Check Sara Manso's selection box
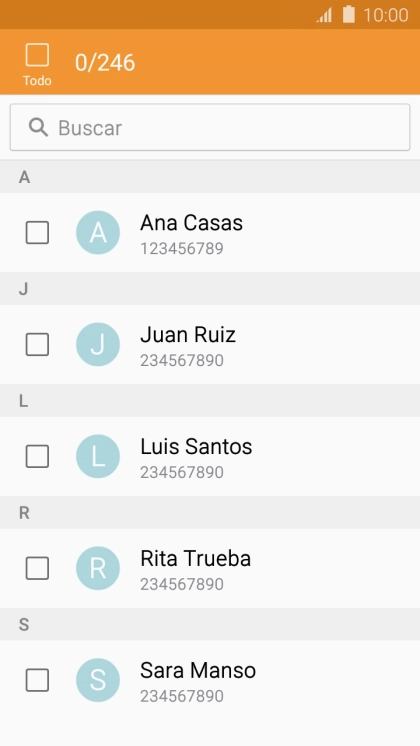 37,680
